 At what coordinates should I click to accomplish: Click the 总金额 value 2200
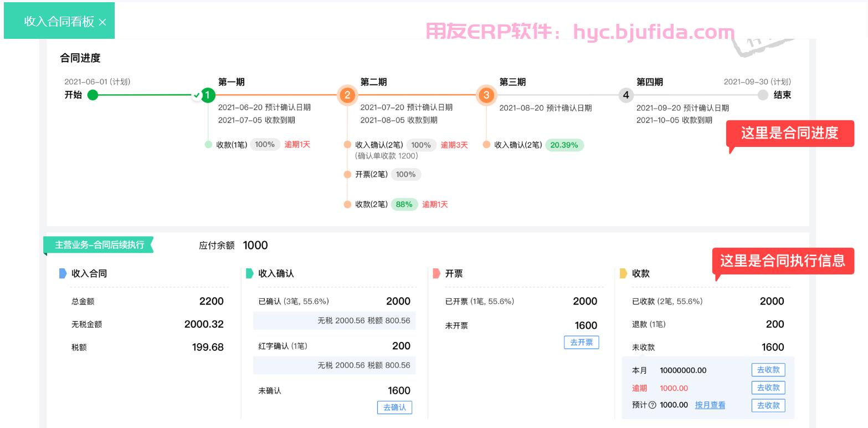point(212,302)
